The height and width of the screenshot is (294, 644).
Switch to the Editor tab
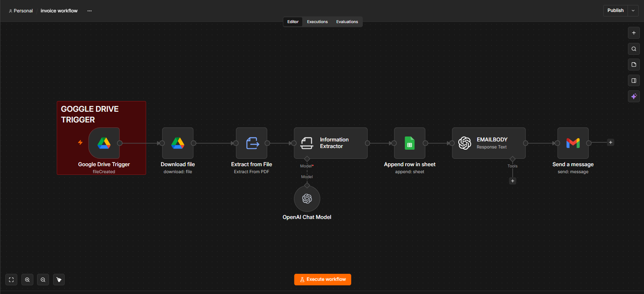[293, 22]
